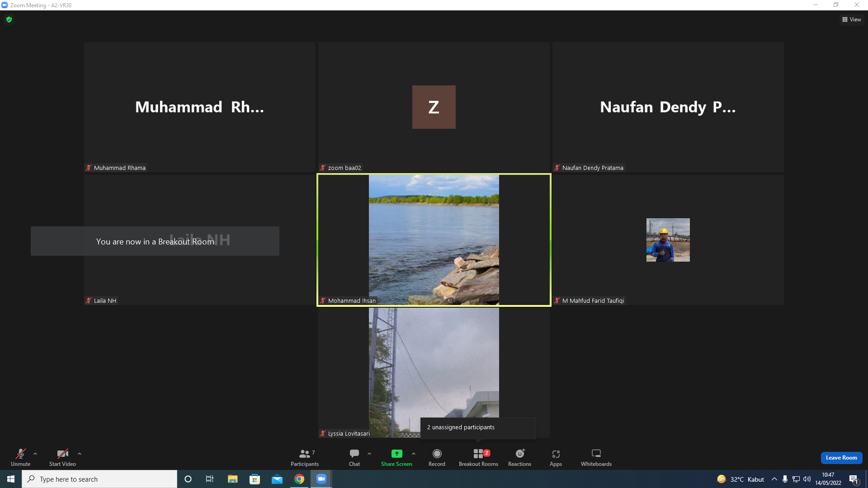Open the Mail app from the taskbar
Viewport: 868px width, 488px height.
pyautogui.click(x=277, y=479)
